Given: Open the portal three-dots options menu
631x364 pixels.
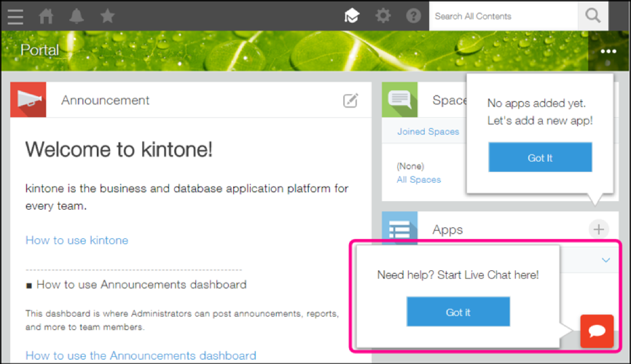Looking at the screenshot, I should (609, 51).
